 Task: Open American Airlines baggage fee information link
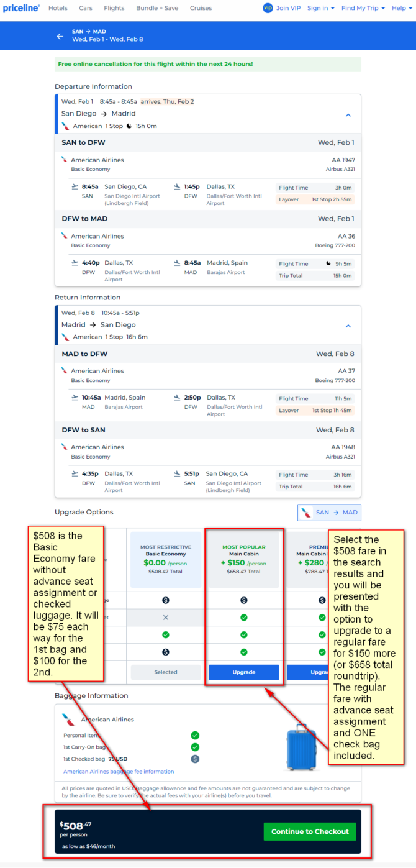pos(119,772)
